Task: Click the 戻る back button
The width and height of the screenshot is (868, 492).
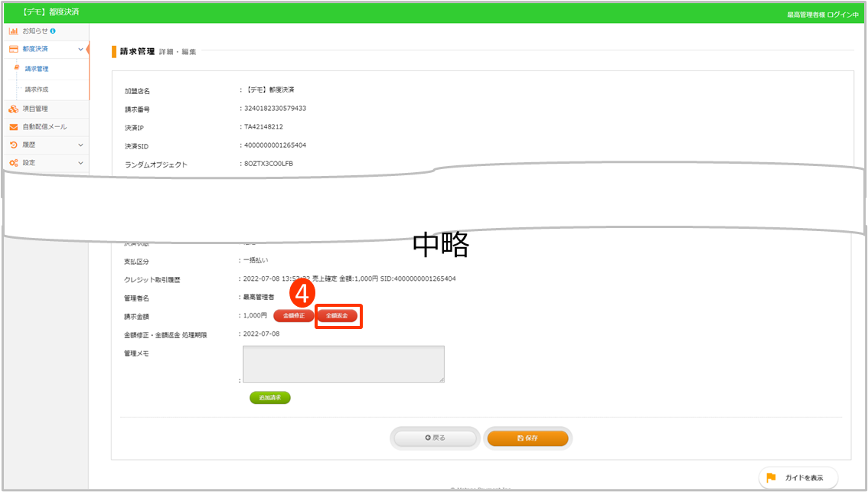Action: [x=435, y=438]
